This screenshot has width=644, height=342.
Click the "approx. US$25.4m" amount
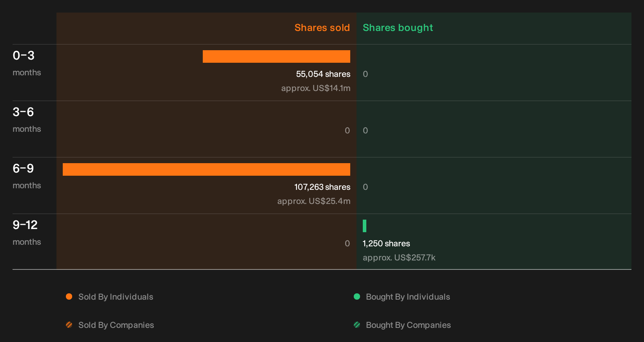coord(314,201)
